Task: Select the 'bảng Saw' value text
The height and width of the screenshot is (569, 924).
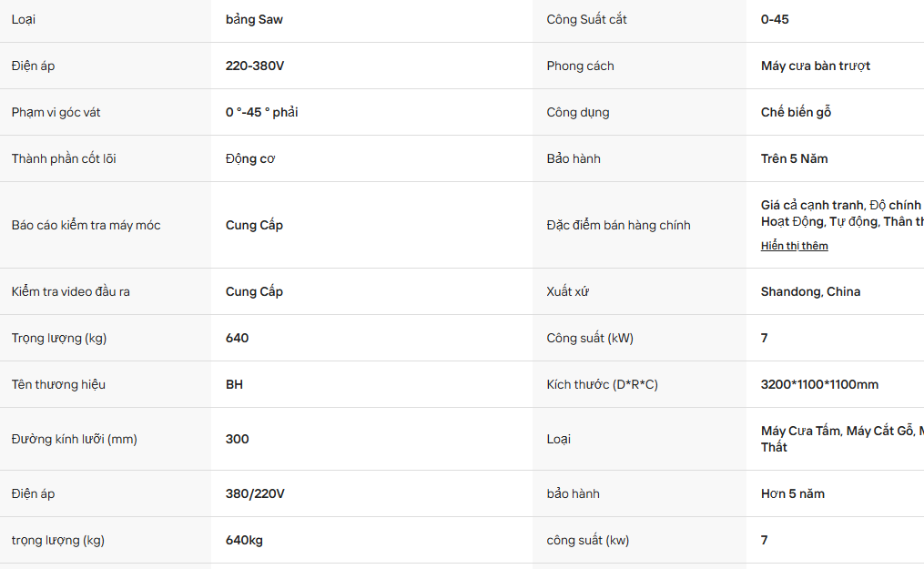Action: pyautogui.click(x=254, y=19)
